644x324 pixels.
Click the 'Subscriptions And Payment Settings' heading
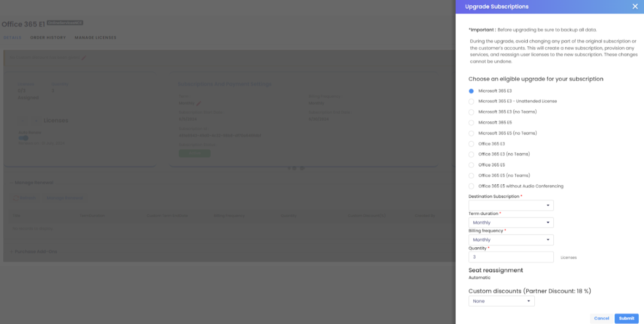pos(225,84)
